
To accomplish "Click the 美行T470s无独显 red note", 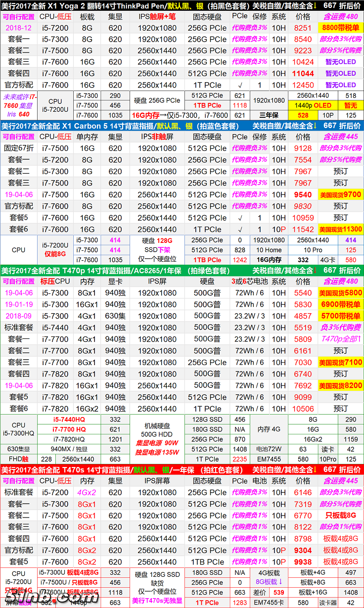I will [x=157, y=601].
